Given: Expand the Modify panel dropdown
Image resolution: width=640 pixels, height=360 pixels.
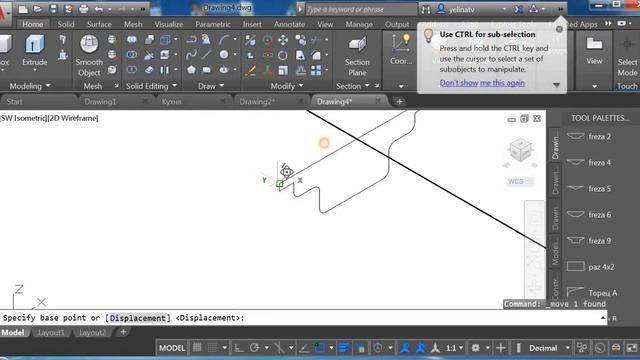Looking at the screenshot, I should [x=301, y=86].
